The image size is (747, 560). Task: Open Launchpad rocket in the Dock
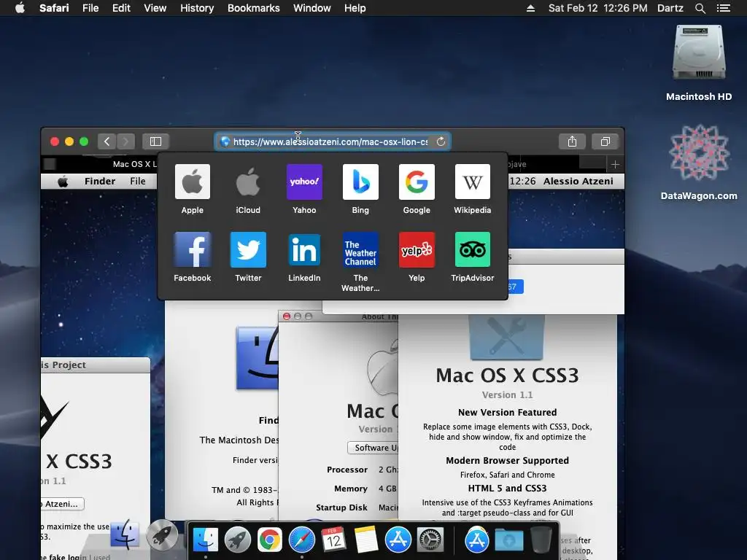point(237,540)
